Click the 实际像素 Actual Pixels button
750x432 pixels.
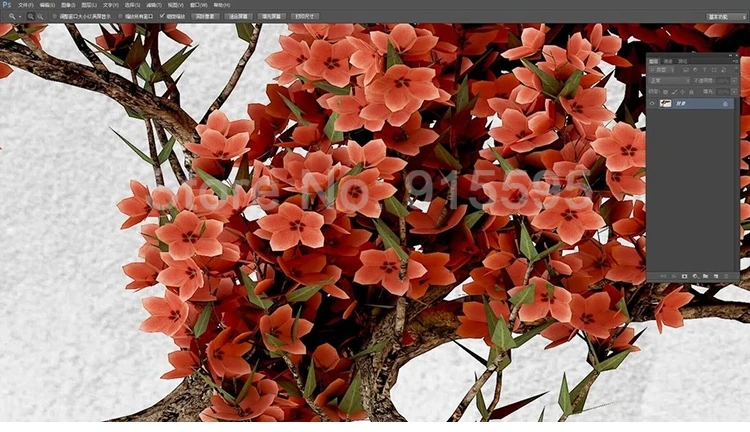click(205, 16)
